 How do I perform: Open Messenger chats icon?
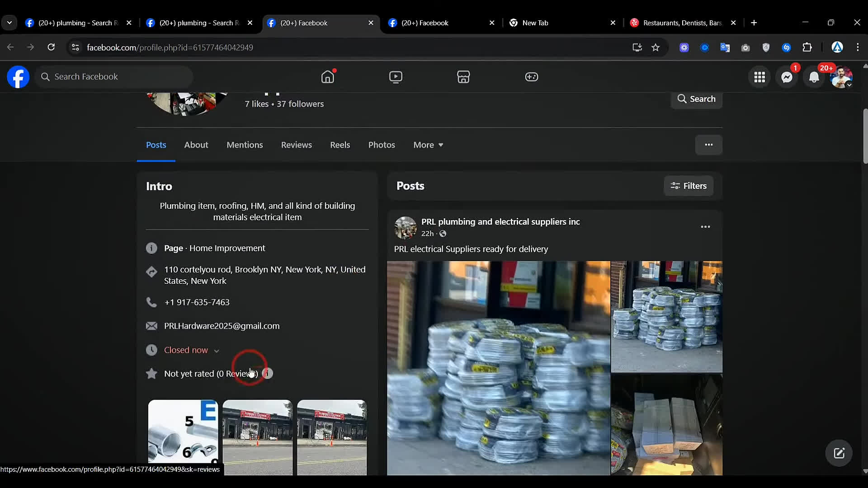[x=787, y=77]
